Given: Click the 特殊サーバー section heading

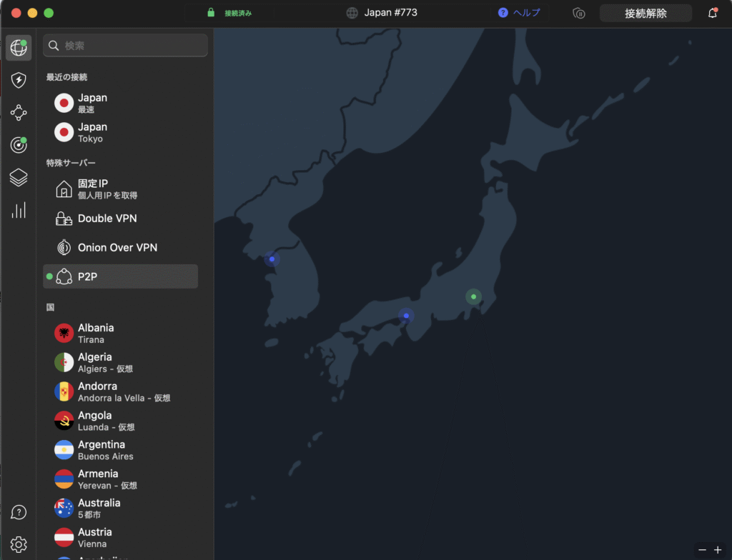Looking at the screenshot, I should 71,163.
